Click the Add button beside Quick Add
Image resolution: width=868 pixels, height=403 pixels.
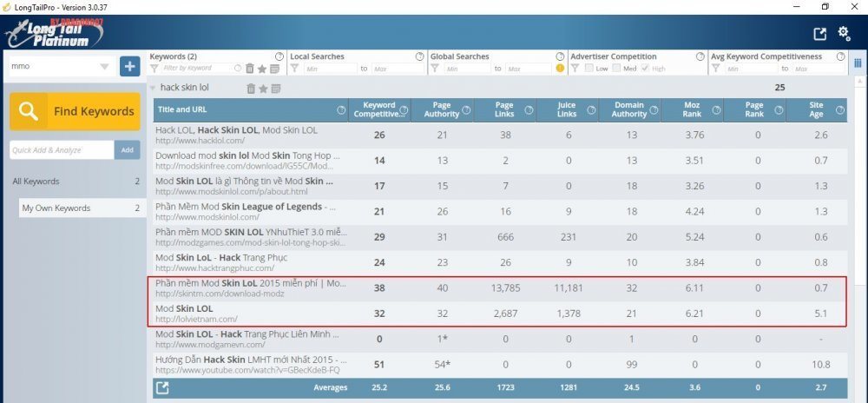127,150
